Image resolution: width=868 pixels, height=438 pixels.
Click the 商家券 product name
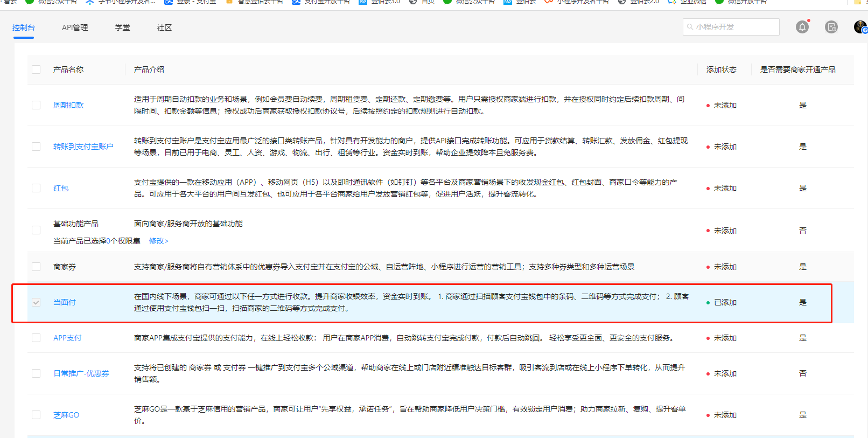(x=65, y=267)
